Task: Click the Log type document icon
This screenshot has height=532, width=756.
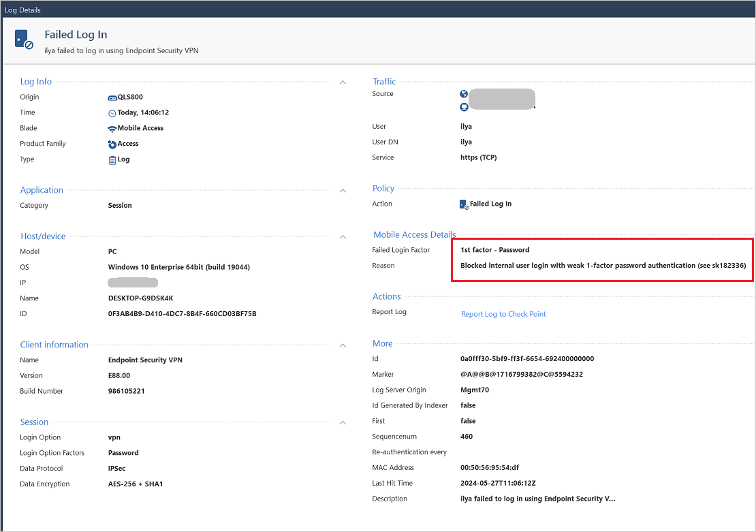Action: (x=112, y=160)
